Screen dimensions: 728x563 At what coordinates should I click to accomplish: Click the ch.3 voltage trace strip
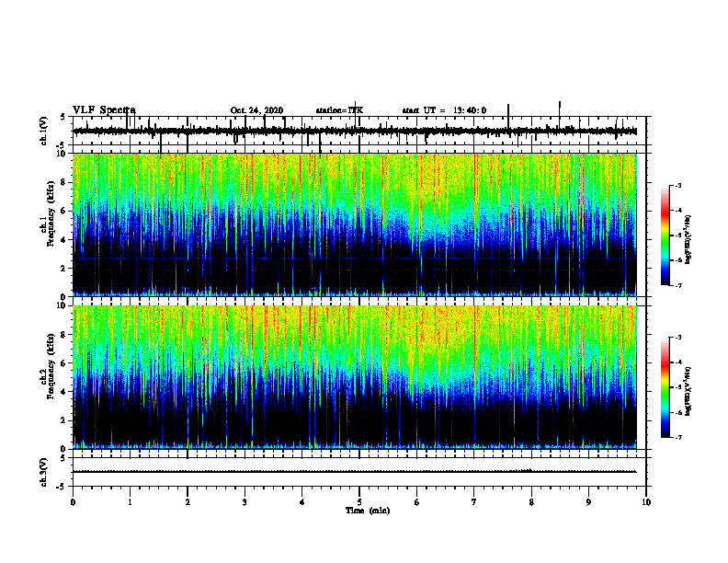[358, 472]
